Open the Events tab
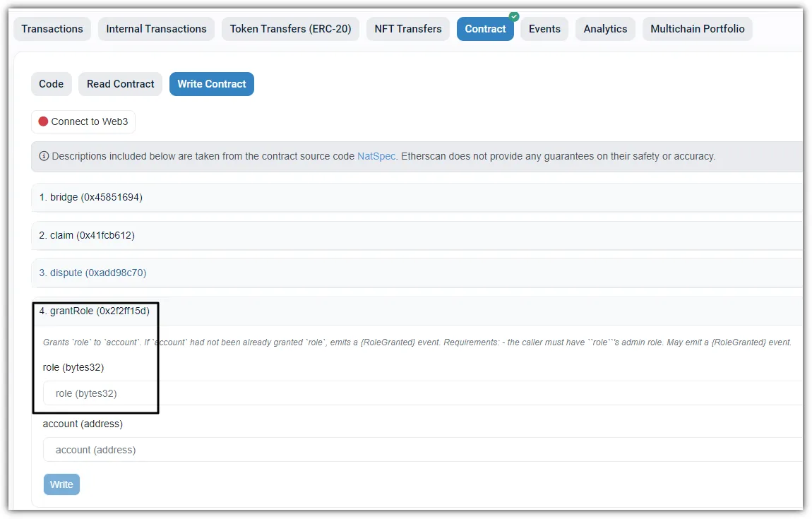The width and height of the screenshot is (812, 519). [544, 29]
